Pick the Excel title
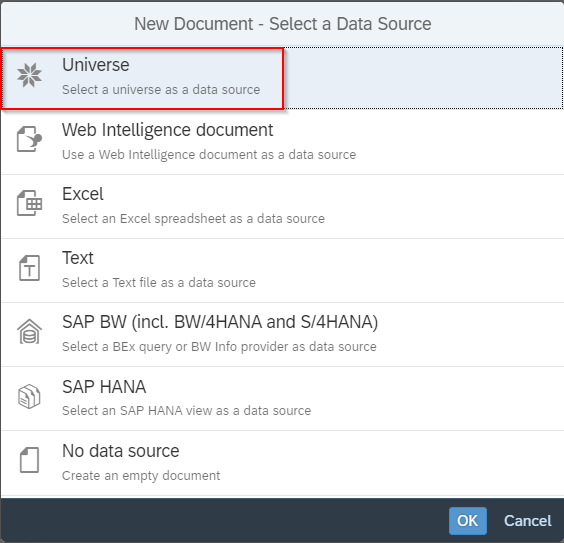The height and width of the screenshot is (543, 564). tap(83, 194)
